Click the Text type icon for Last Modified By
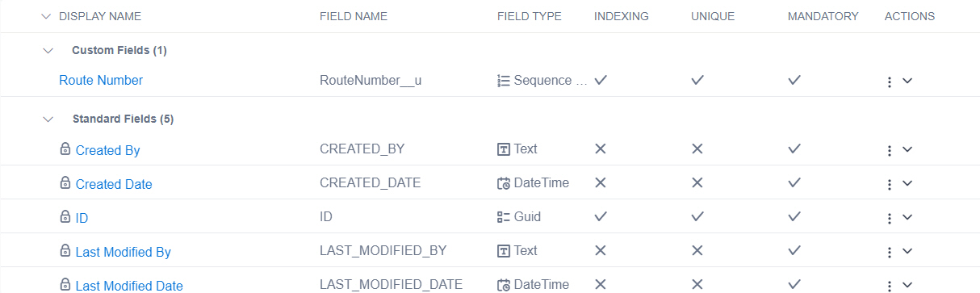Screen dimensions: 980x293 click(504, 251)
